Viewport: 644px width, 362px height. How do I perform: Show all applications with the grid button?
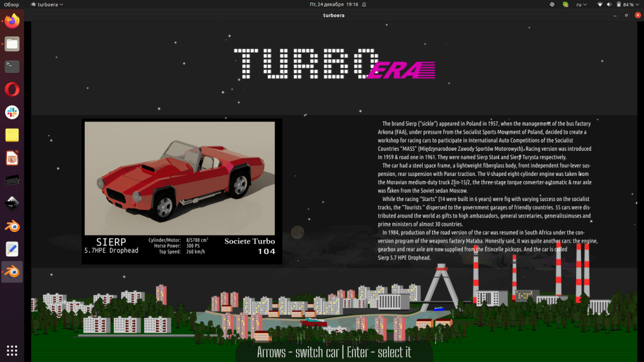tap(12, 350)
